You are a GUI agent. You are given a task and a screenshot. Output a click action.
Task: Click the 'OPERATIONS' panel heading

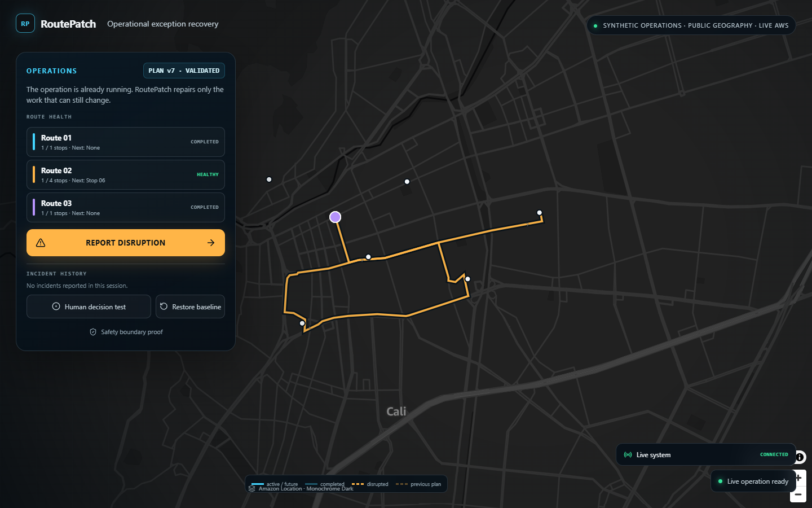point(52,71)
